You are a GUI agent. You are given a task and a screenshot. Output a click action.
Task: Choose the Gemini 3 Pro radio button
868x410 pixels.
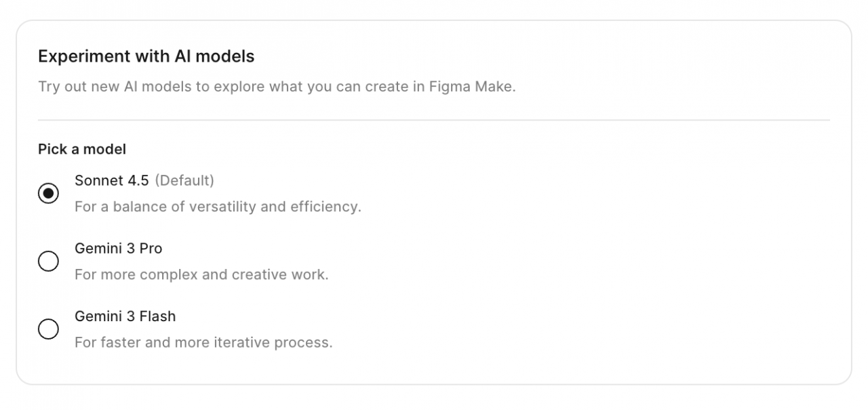pyautogui.click(x=48, y=261)
